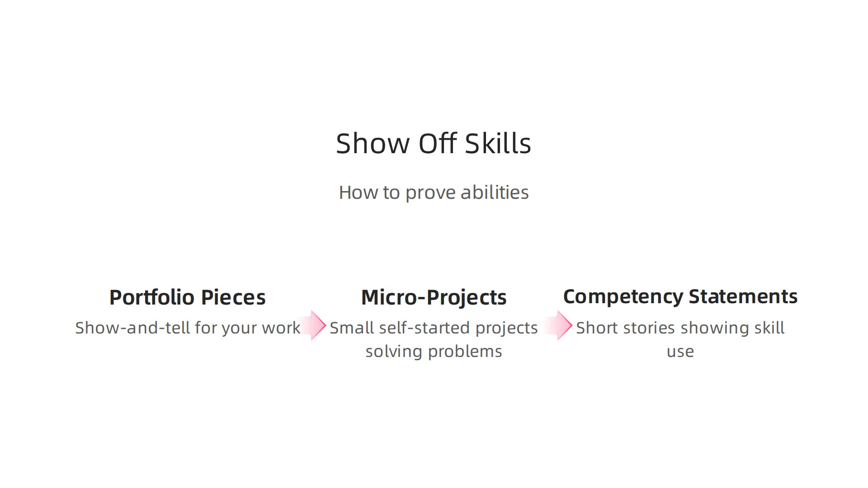Click the word Statements in third heading
Viewport: 868px width, 488px height.
coord(743,296)
